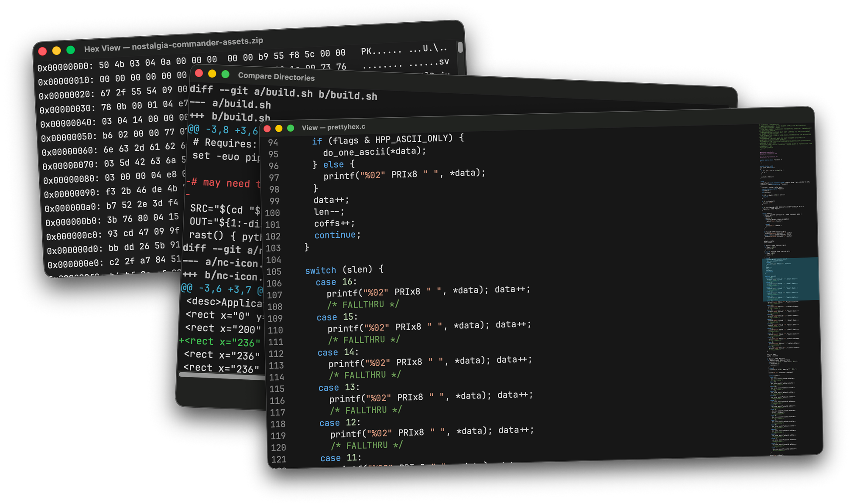850x504 pixels.
Task: Click the 'Compare Directories' window title
Action: click(x=276, y=77)
